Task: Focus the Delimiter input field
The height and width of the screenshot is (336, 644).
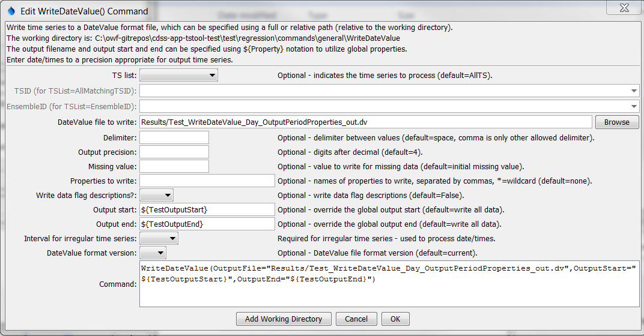Action: (174, 137)
